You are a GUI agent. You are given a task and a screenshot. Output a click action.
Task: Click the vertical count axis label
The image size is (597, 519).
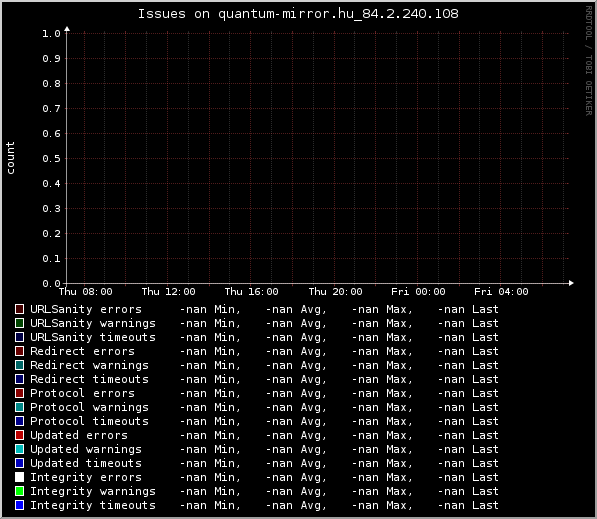tap(10, 158)
